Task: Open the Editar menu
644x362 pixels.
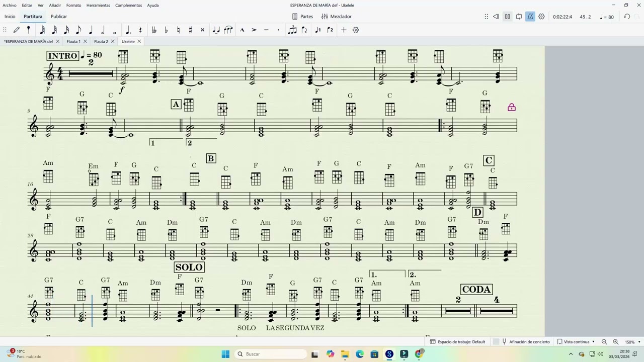Action: point(27,5)
